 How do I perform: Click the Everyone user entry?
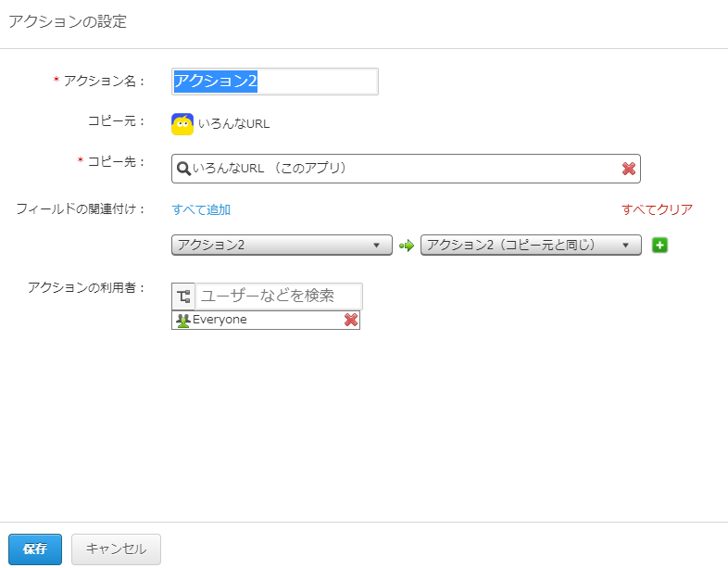coord(266,320)
